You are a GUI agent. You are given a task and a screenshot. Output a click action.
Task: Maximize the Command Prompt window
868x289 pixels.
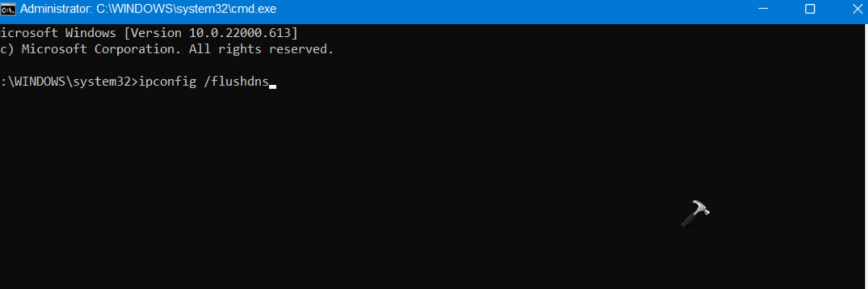tap(810, 9)
